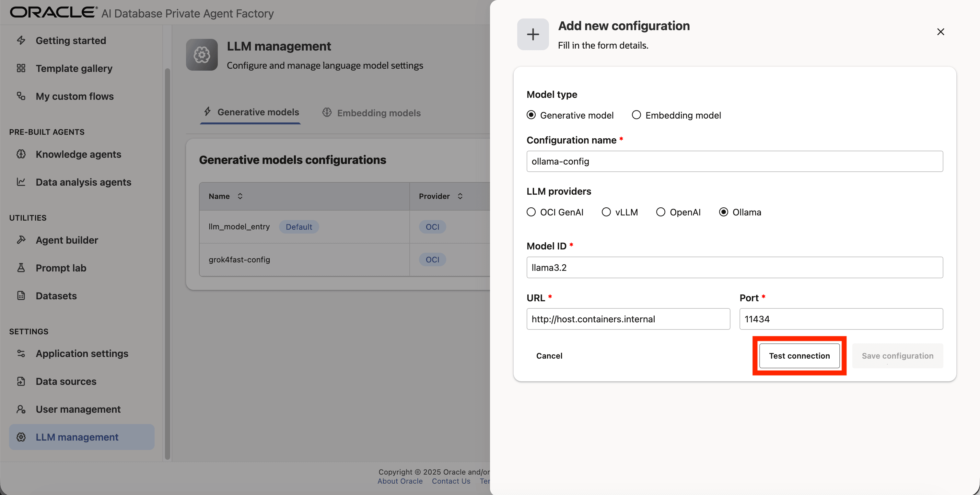
Task: Switch to the Embedding models tab
Action: pos(371,113)
